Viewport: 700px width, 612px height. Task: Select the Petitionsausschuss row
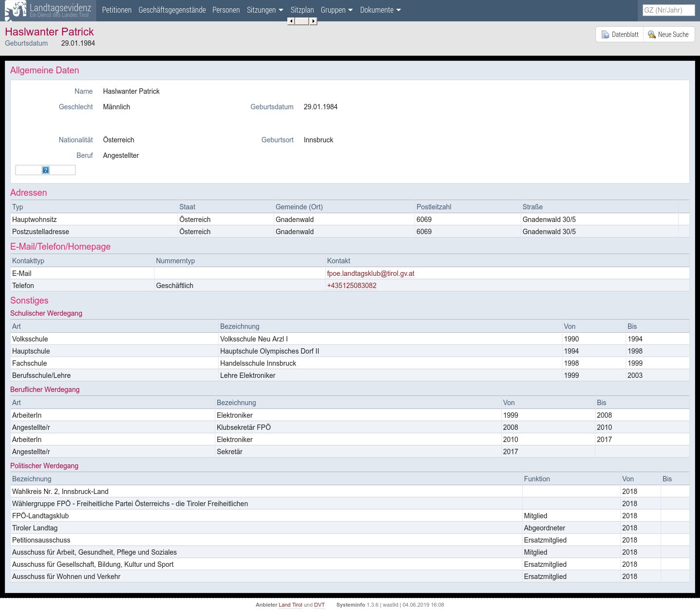(x=350, y=540)
